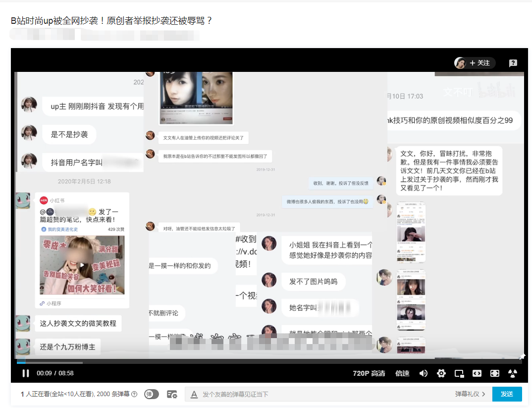Switch to widescreen mode icon
Image resolution: width=532 pixels, height=408 pixels.
[x=477, y=373]
